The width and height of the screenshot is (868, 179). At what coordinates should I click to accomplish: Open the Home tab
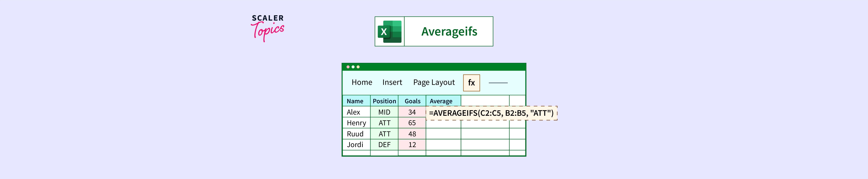click(362, 82)
